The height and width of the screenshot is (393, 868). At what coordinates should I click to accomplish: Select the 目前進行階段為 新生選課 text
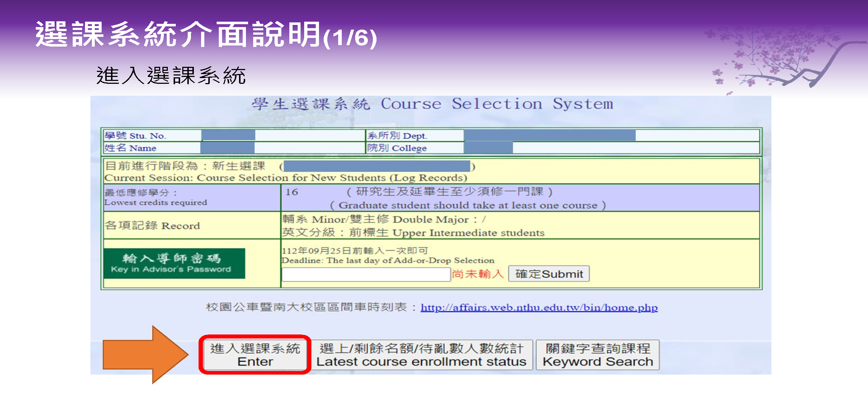coord(185,166)
